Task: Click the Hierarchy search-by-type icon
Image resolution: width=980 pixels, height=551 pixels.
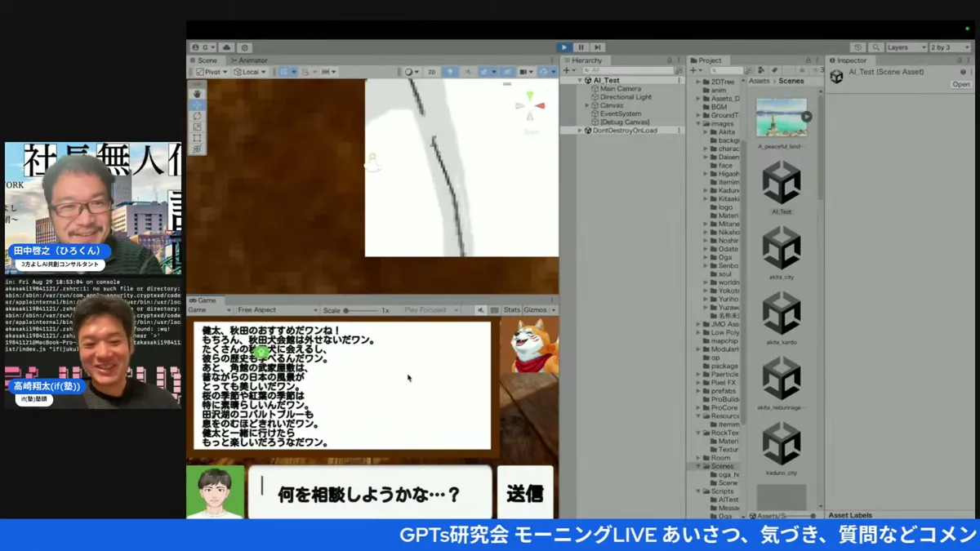Action: pyautogui.click(x=679, y=71)
